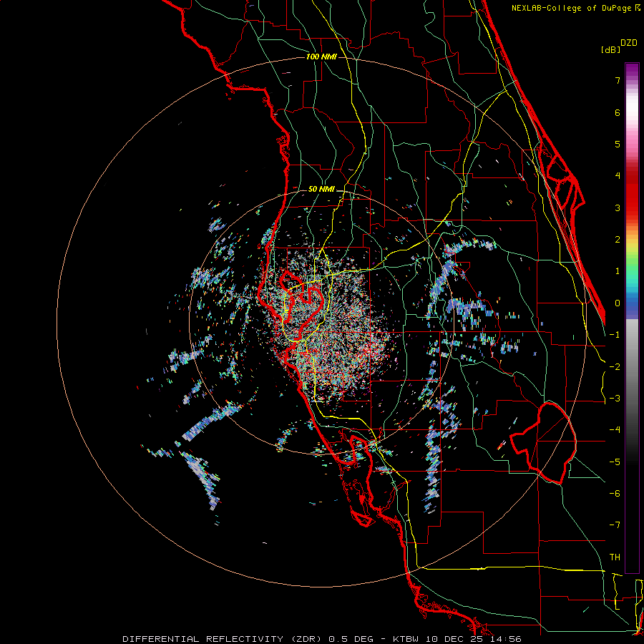Click the 10 DEC 25 date in the caption
Screen dimensions: 644x644
[455, 639]
